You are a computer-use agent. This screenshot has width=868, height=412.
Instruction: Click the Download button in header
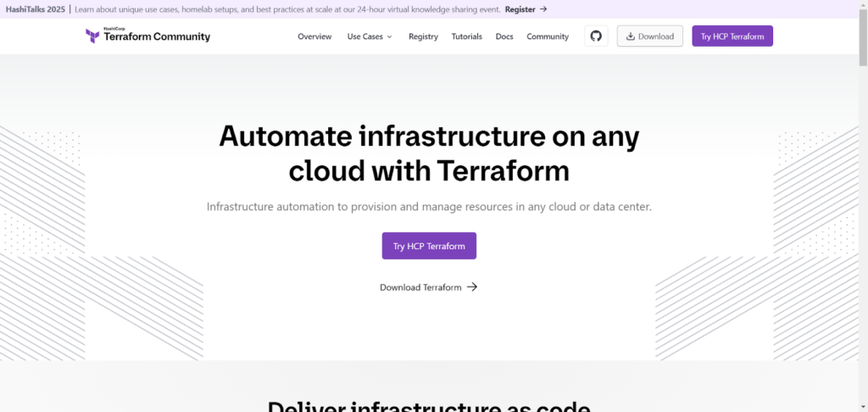pyautogui.click(x=650, y=36)
